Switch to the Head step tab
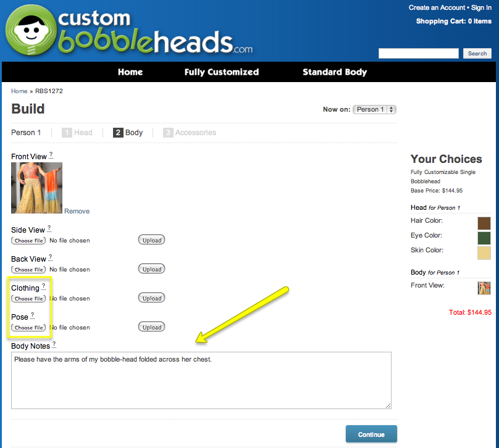Image resolution: width=499 pixels, height=448 pixels. [77, 133]
